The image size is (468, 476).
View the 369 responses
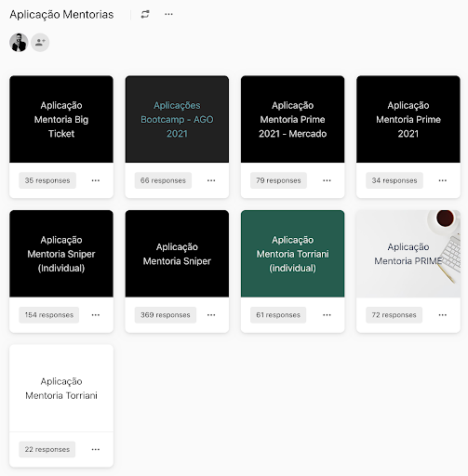pos(166,315)
